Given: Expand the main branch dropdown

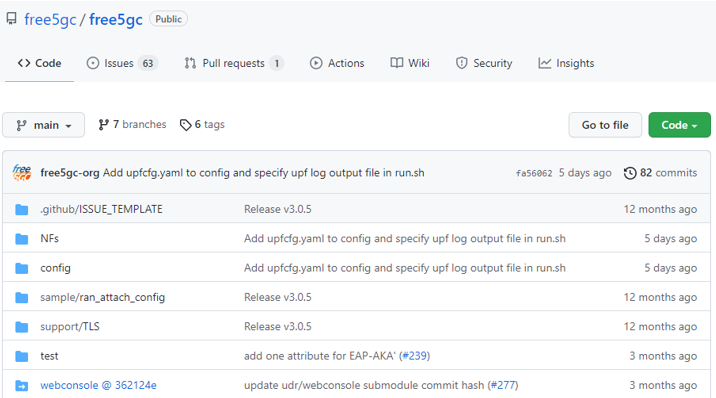Looking at the screenshot, I should pos(43,125).
